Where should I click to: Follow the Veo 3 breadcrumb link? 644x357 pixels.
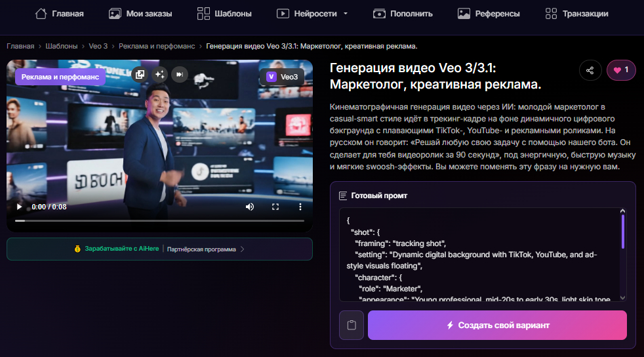coord(98,46)
